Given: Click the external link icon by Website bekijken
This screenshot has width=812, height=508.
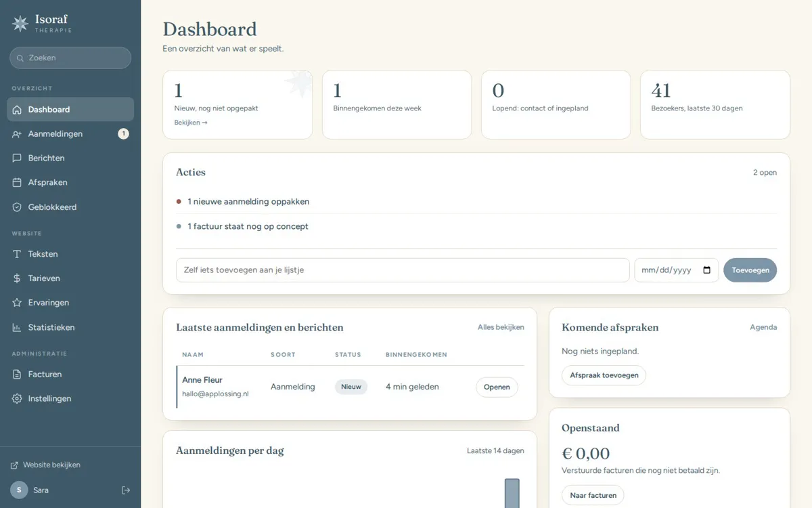Looking at the screenshot, I should [x=14, y=465].
